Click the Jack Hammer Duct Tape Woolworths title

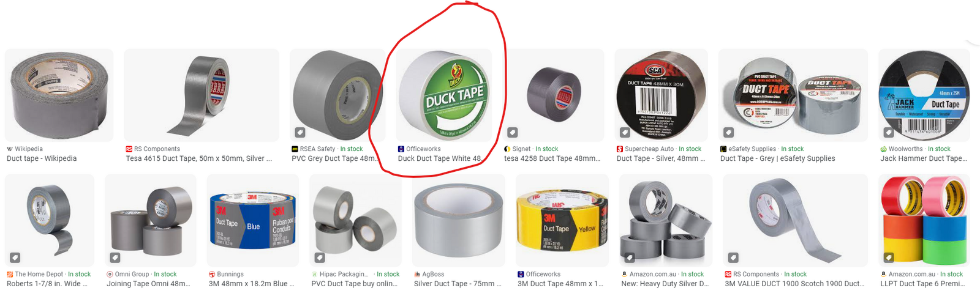[924, 158]
